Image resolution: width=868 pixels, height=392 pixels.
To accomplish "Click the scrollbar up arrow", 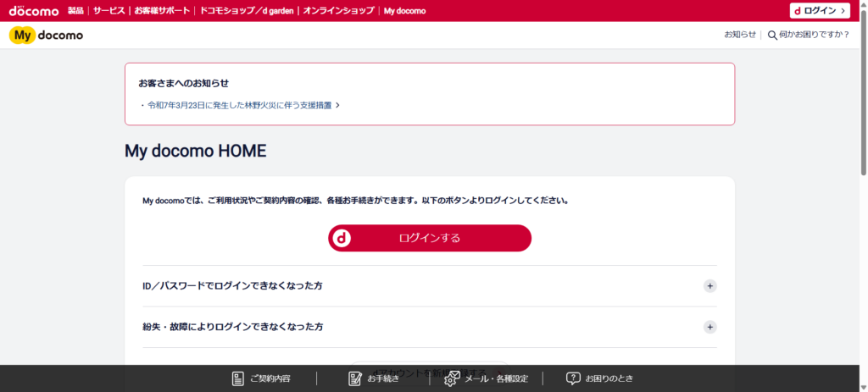I will click(864, 4).
